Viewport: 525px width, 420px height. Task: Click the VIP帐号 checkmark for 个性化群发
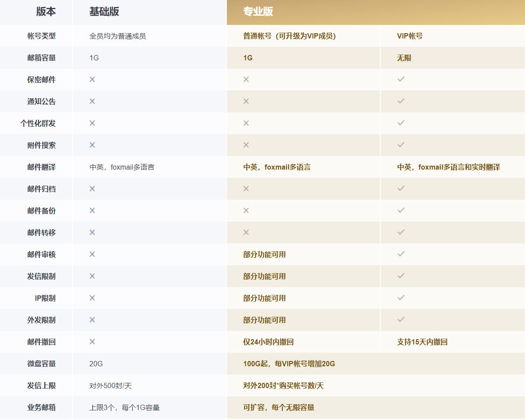point(401,123)
